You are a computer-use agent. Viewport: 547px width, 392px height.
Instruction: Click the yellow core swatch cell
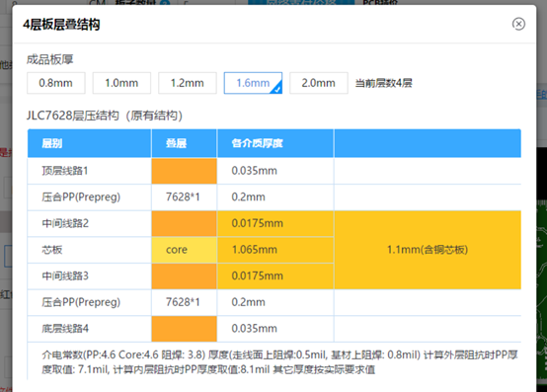coord(185,250)
